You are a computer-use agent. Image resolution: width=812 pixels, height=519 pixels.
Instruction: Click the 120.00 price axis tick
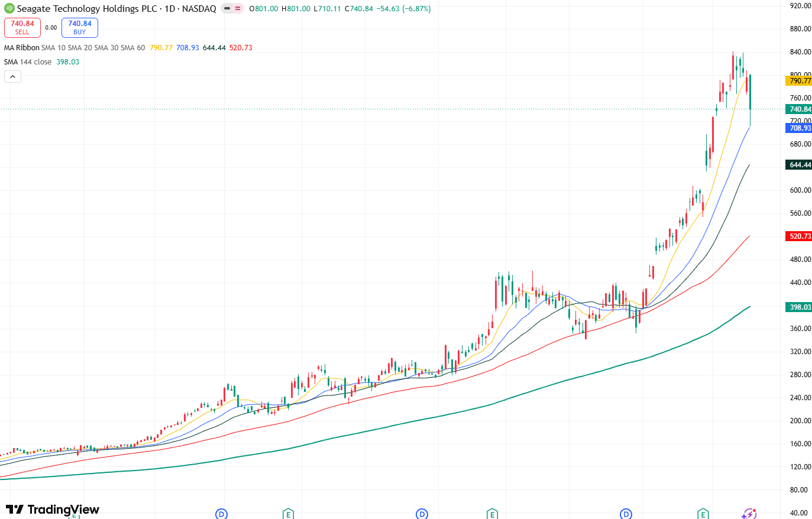pos(800,467)
